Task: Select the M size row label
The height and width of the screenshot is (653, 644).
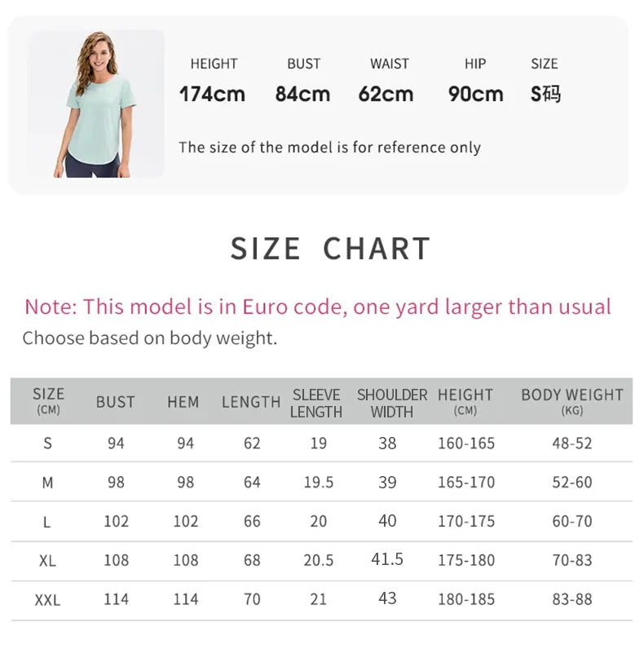Action: 47,483
